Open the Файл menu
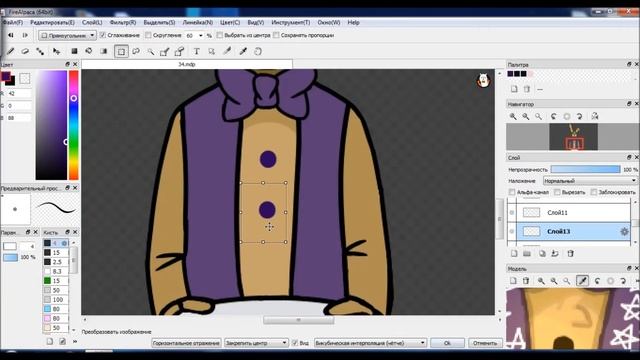The image size is (640, 360). pos(13,22)
